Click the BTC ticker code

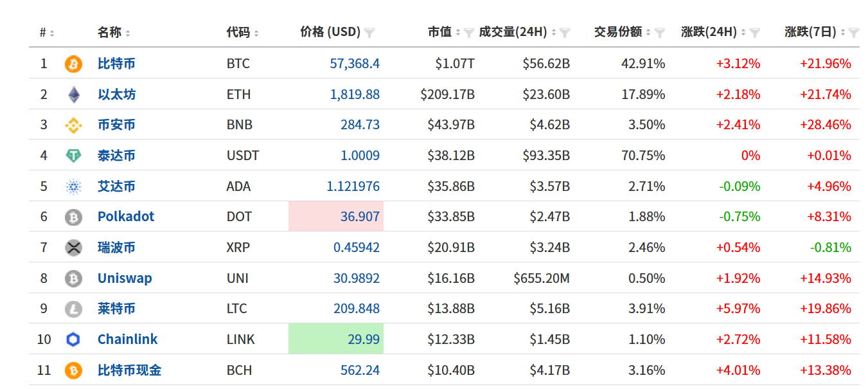pos(238,64)
